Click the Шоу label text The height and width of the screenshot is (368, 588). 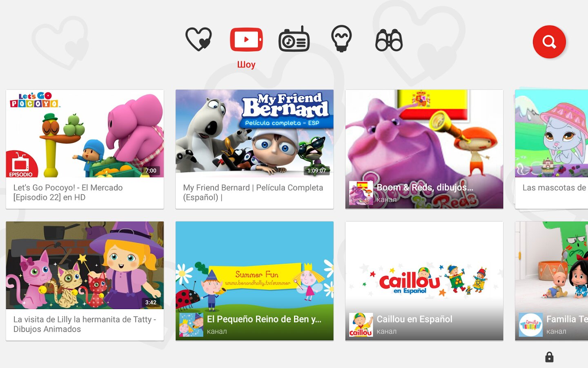pos(246,65)
